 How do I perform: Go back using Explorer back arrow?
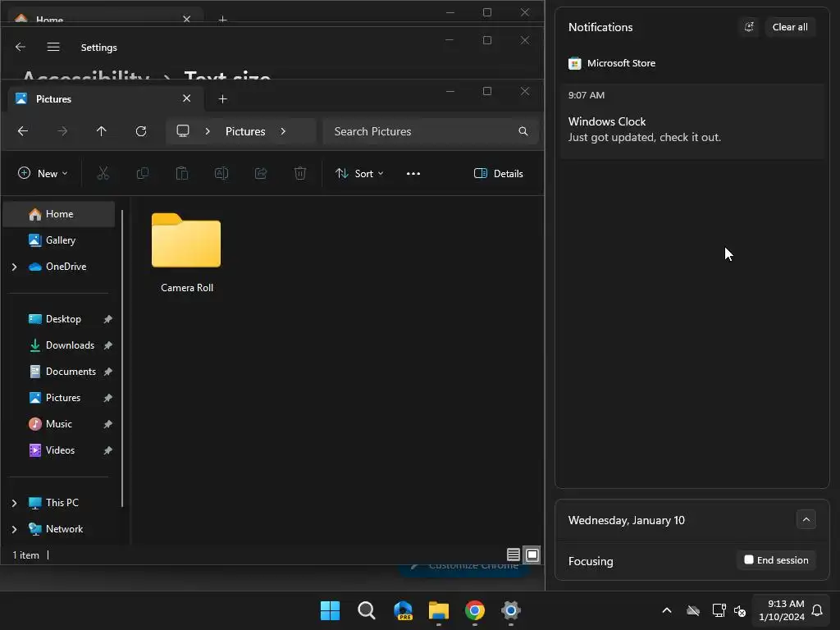click(x=22, y=131)
